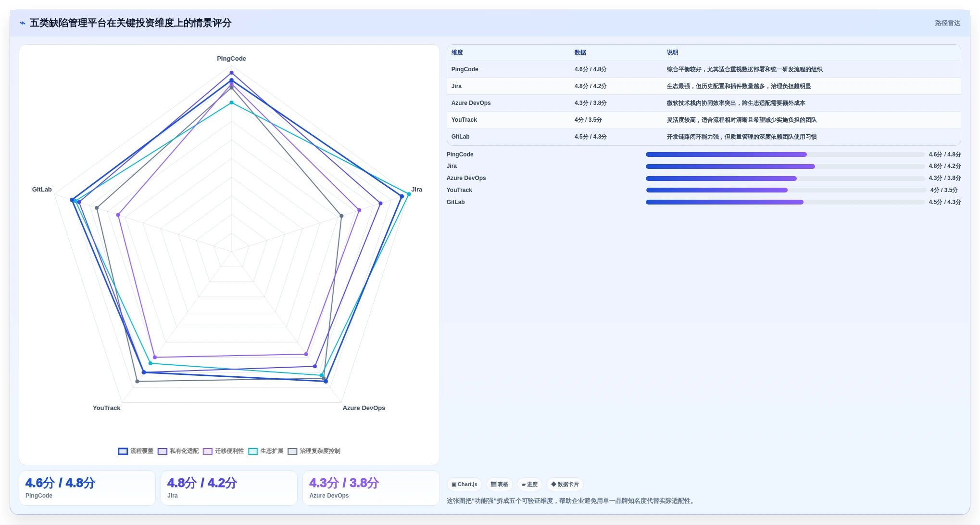Toggle the 流程覆盖 legend swatch

pos(123,451)
